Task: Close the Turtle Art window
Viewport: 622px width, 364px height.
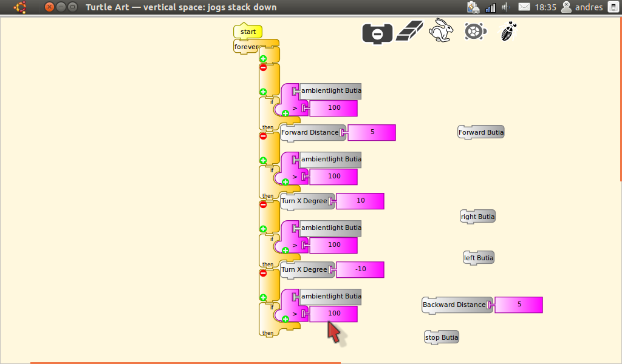Action: [x=49, y=7]
